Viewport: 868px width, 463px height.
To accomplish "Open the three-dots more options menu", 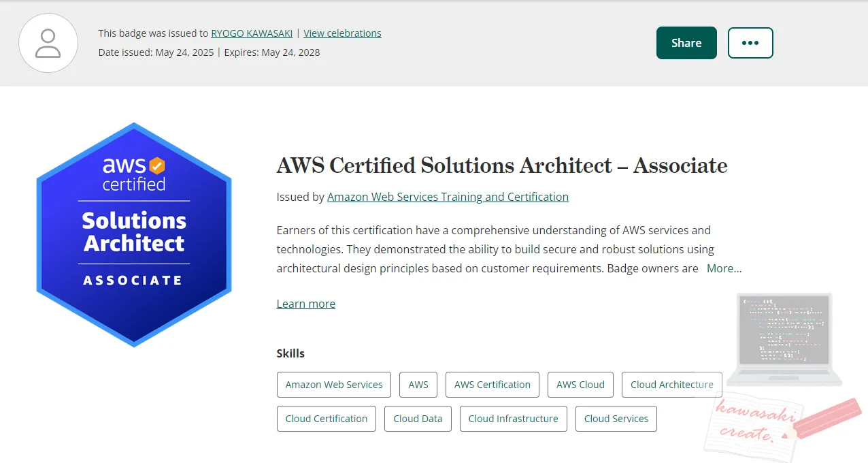I will [750, 43].
